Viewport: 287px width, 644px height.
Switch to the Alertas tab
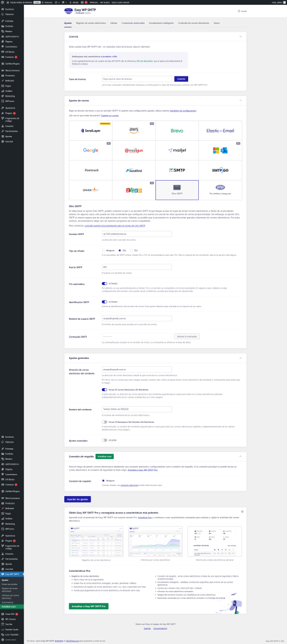point(114,23)
